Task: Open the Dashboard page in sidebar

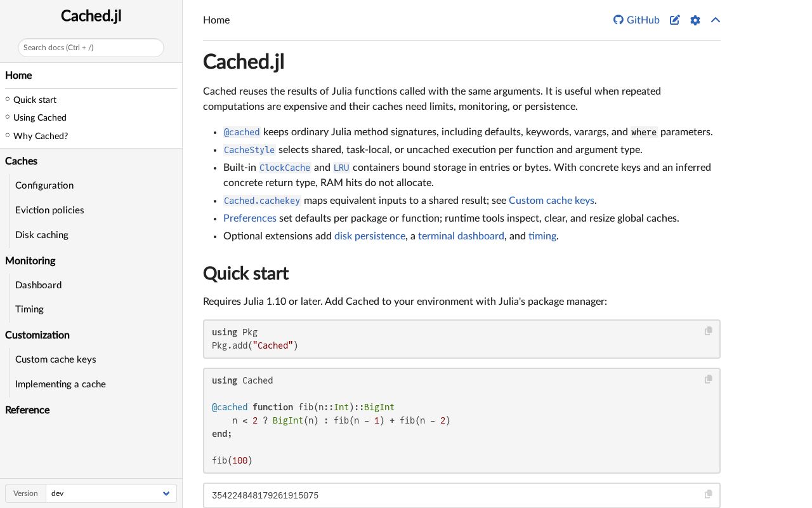Action: [x=39, y=285]
